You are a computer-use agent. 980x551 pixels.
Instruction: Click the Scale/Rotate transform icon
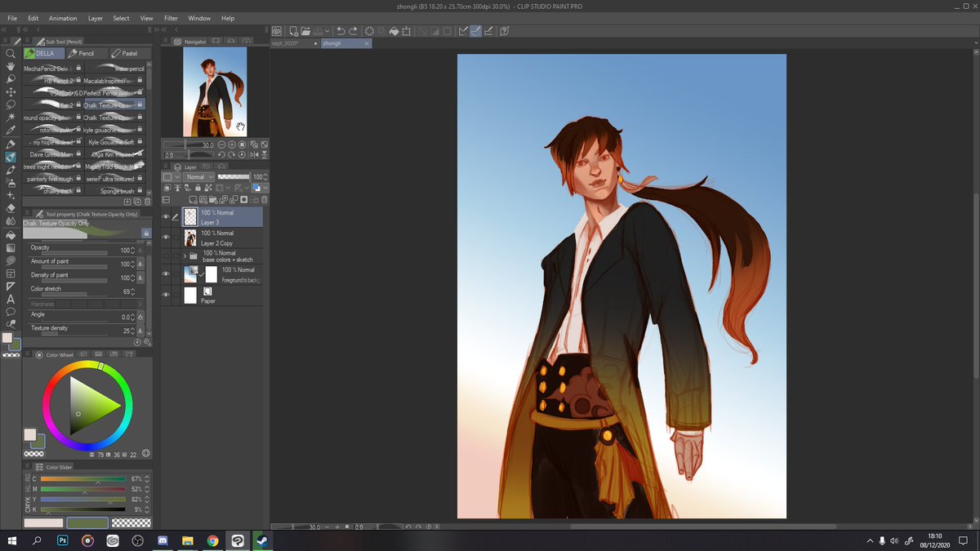click(x=406, y=31)
